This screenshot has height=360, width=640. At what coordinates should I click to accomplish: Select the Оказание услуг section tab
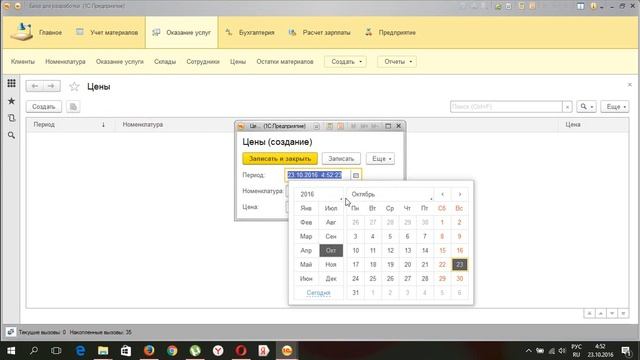tap(181, 32)
